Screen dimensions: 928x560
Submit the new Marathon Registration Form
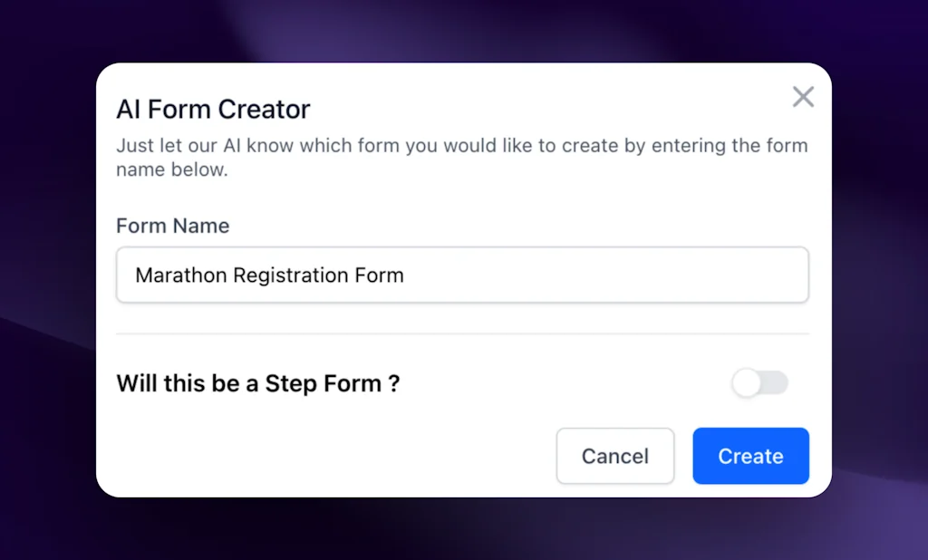pyautogui.click(x=750, y=456)
